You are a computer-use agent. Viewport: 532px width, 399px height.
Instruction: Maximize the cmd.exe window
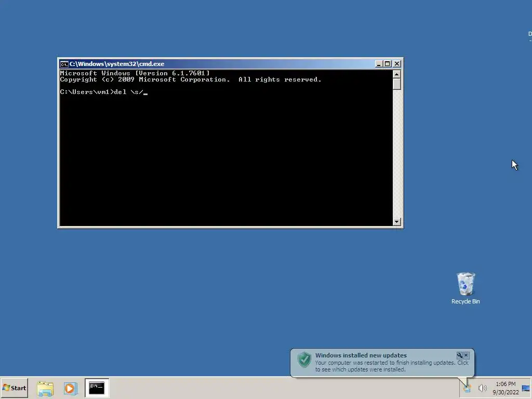point(387,64)
